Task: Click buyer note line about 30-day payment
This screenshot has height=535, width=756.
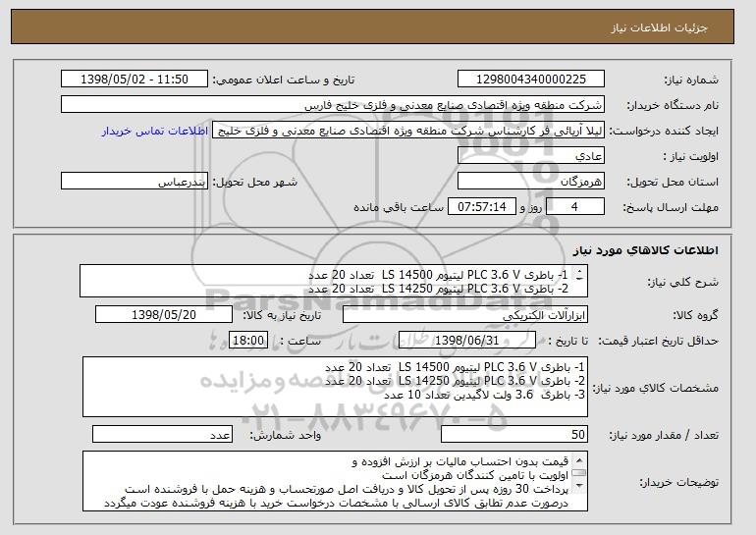Action: point(347,489)
